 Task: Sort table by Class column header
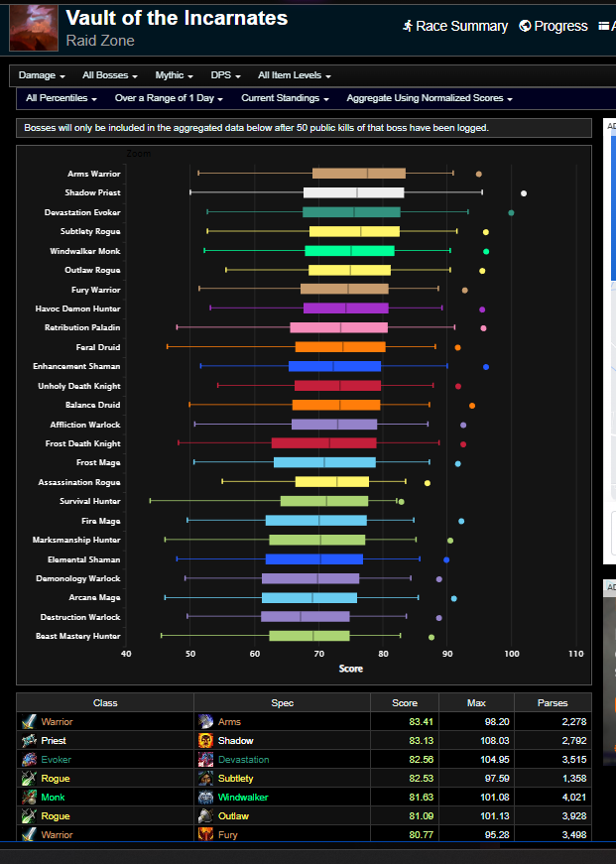[105, 703]
